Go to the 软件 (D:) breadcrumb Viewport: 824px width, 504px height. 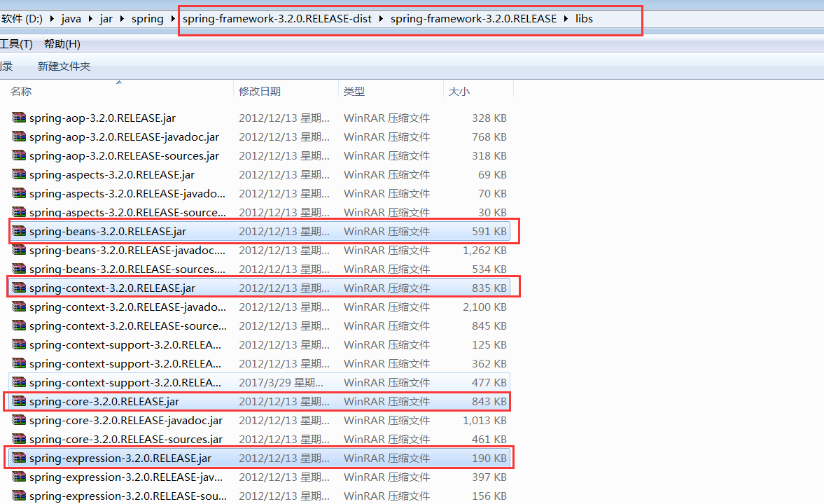coord(22,19)
